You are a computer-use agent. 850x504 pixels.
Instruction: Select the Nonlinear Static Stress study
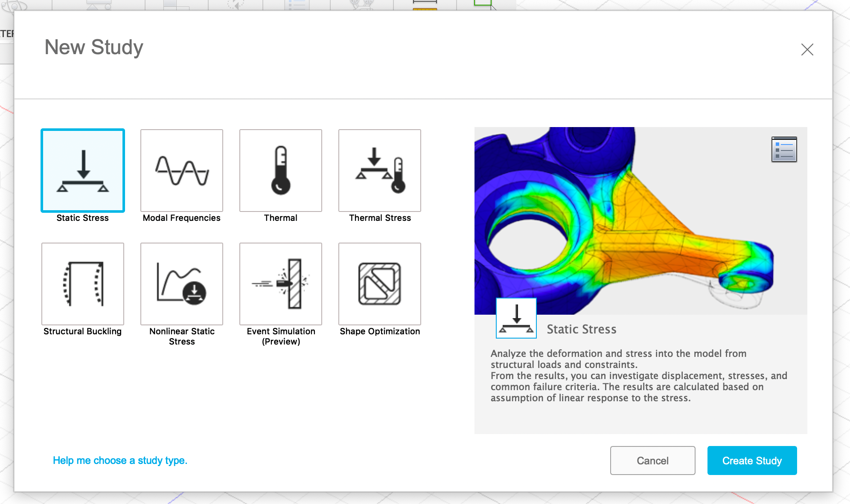[x=181, y=284]
